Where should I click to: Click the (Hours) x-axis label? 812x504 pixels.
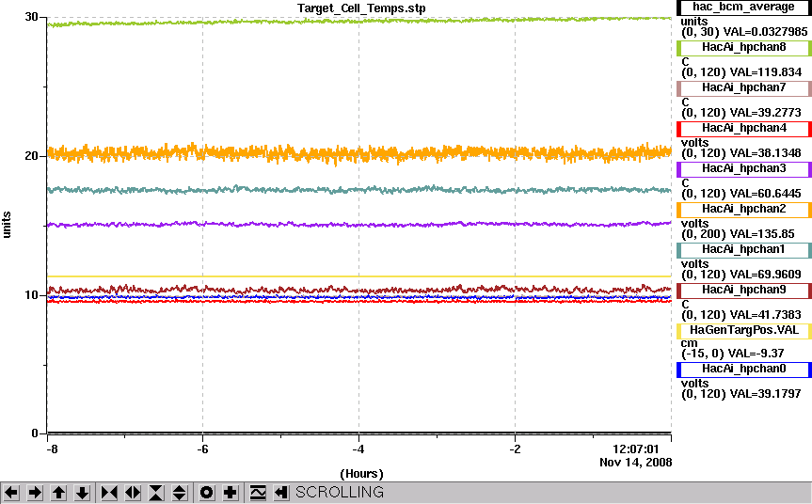click(361, 474)
